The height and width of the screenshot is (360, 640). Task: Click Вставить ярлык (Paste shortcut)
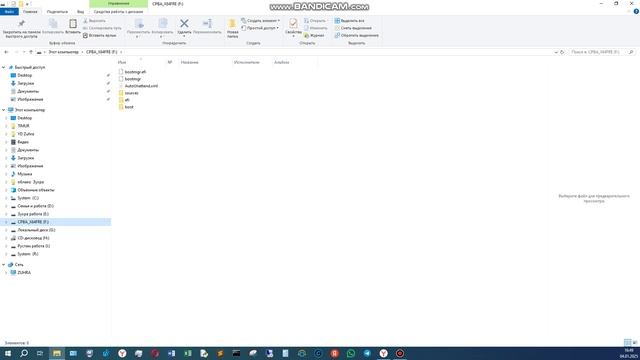pyautogui.click(x=100, y=36)
